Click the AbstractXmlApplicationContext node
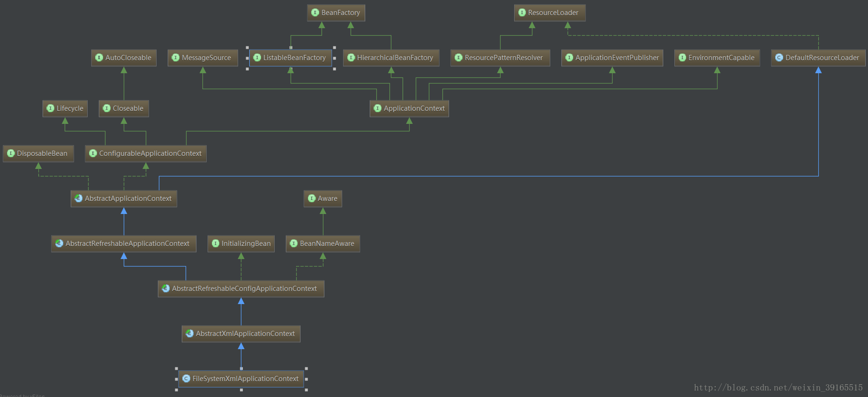This screenshot has width=868, height=397. click(x=241, y=334)
